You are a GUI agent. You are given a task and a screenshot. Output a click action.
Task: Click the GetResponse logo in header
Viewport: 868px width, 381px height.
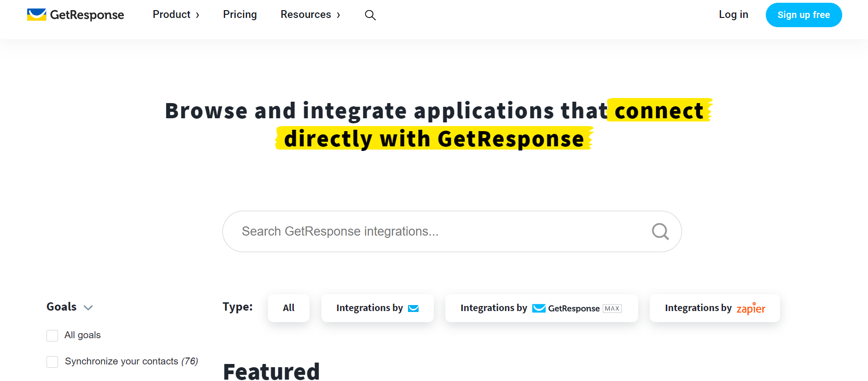pyautogui.click(x=76, y=15)
